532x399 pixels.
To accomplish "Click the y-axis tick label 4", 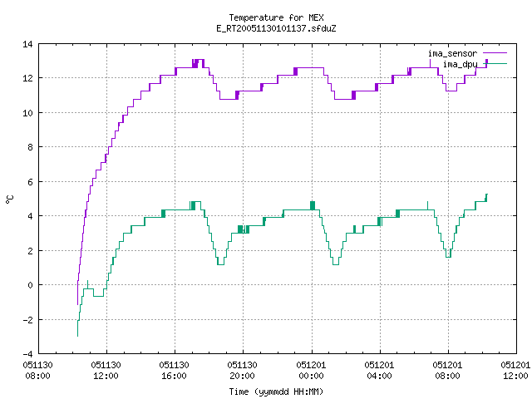I will coord(31,216).
